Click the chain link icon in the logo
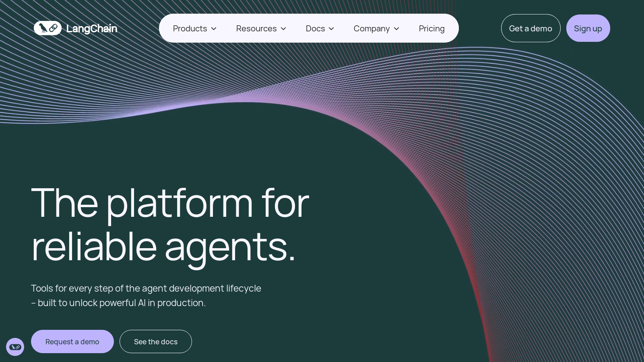 54,28
